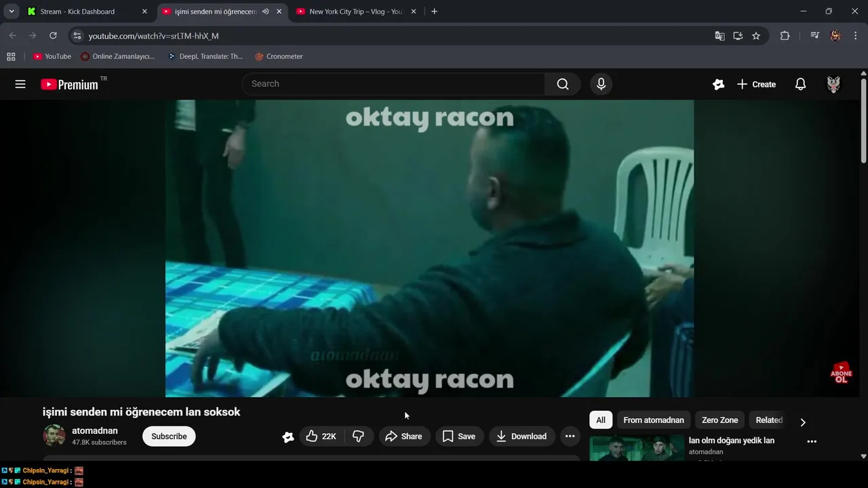Click the address bar URL
This screenshot has width=868, height=488.
[x=154, y=36]
